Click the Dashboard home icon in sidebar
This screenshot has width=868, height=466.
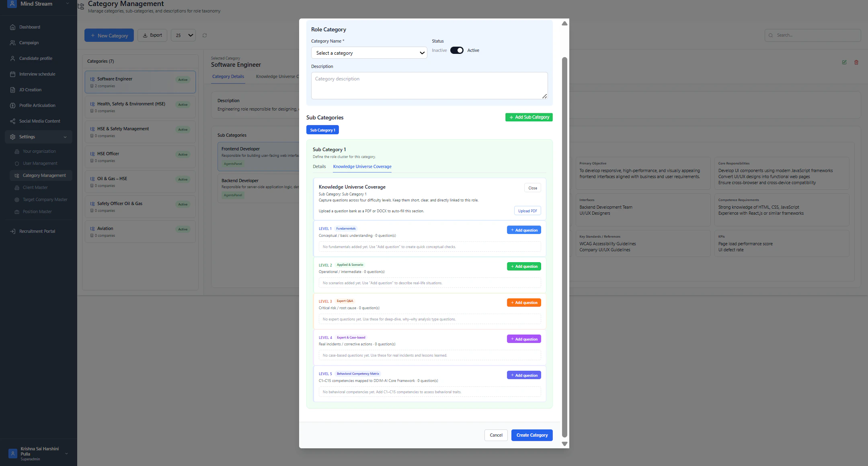click(x=12, y=27)
